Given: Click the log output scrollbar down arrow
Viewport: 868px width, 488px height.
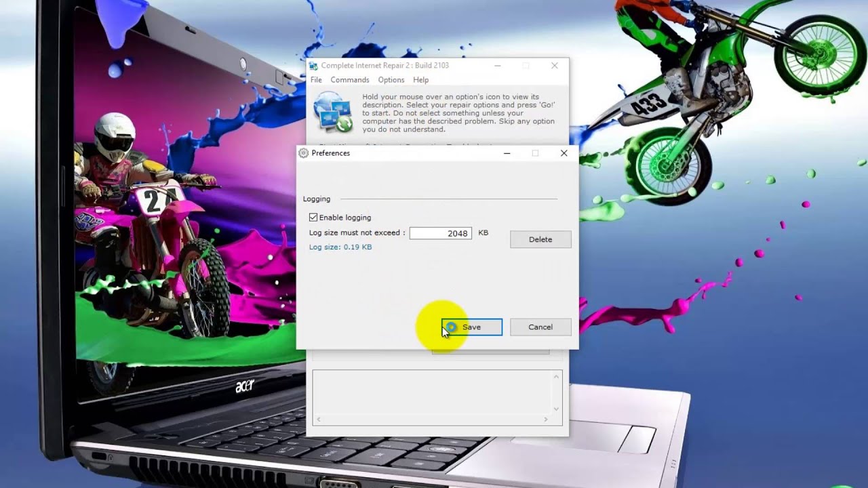Looking at the screenshot, I should 557,409.
